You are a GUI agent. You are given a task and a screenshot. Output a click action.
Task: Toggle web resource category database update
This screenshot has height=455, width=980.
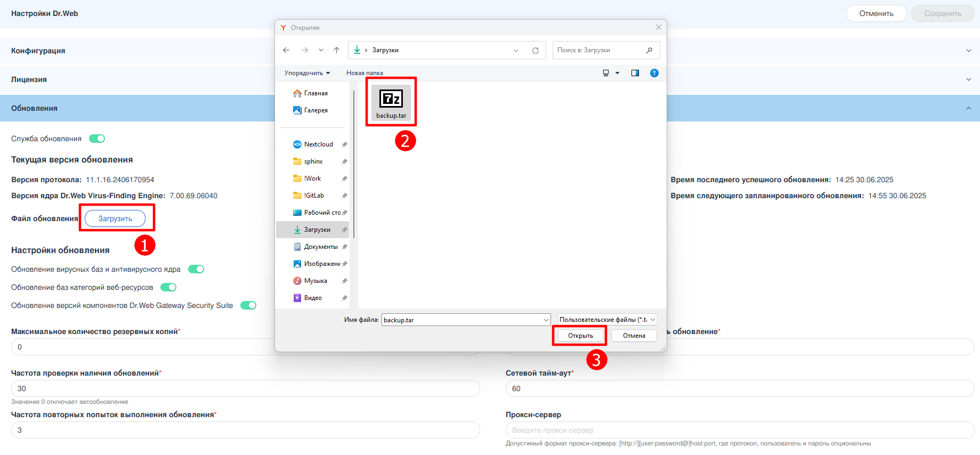168,287
